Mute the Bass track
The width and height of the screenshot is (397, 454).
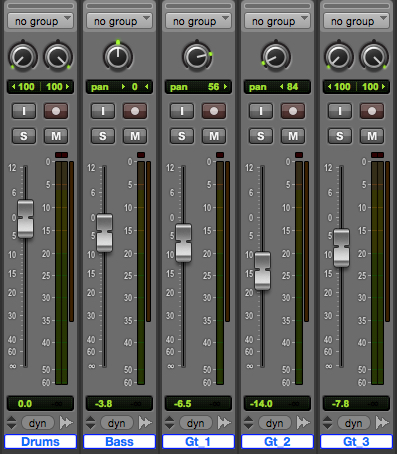pyautogui.click(x=135, y=136)
